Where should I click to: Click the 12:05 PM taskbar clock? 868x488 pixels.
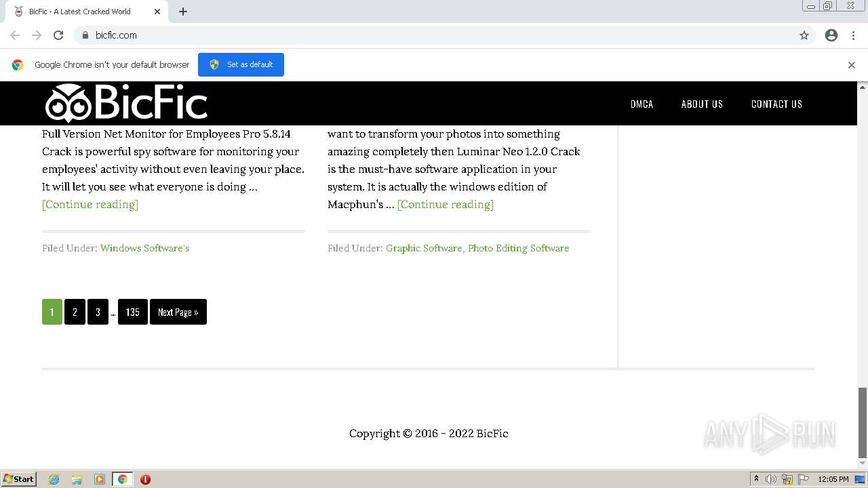tap(833, 479)
